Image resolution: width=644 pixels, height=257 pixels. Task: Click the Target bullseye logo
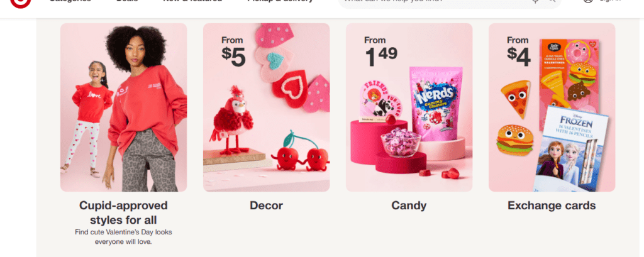(21, 2)
